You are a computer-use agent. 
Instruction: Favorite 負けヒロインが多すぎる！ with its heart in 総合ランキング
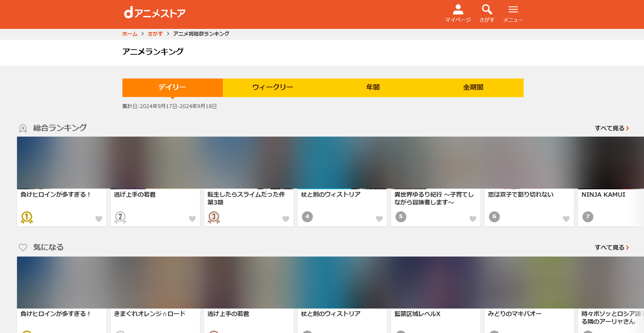(99, 219)
